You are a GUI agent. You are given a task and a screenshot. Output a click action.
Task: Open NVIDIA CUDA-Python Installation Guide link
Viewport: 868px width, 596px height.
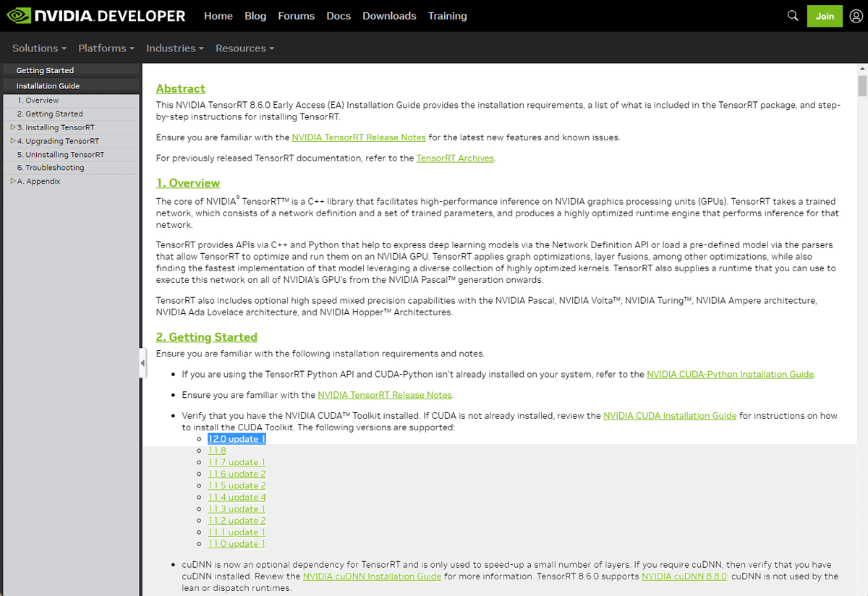point(731,375)
